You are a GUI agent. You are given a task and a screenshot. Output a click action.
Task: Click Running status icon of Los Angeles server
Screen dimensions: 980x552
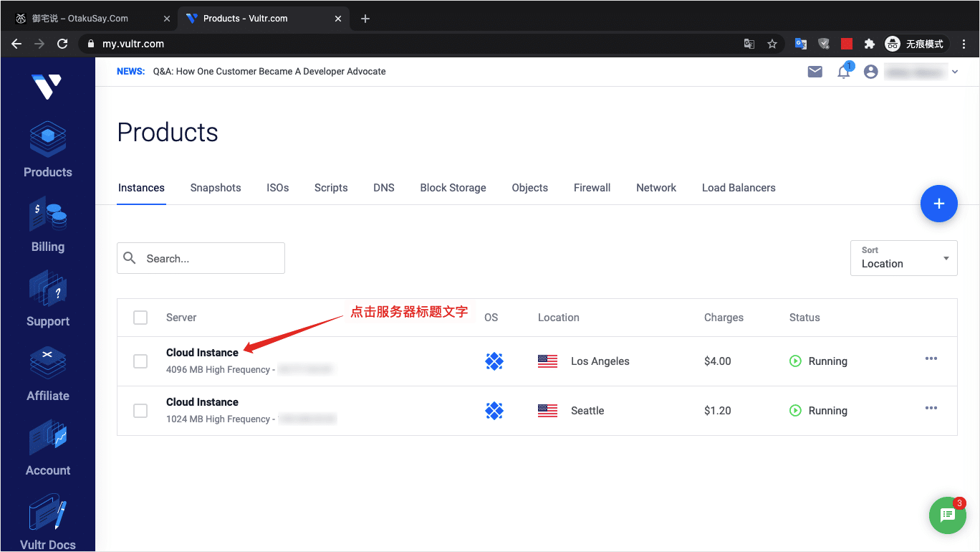[795, 361]
